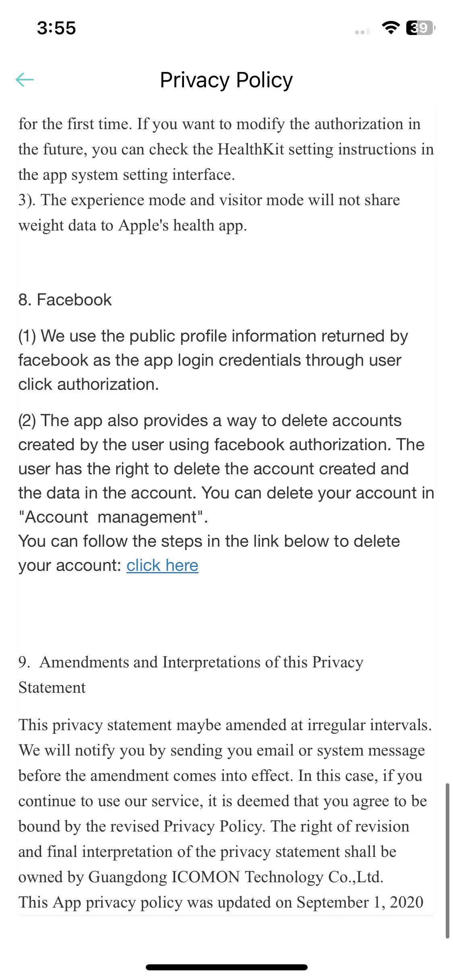Select the "9. Amendments and Interpretations" heading

(x=191, y=675)
